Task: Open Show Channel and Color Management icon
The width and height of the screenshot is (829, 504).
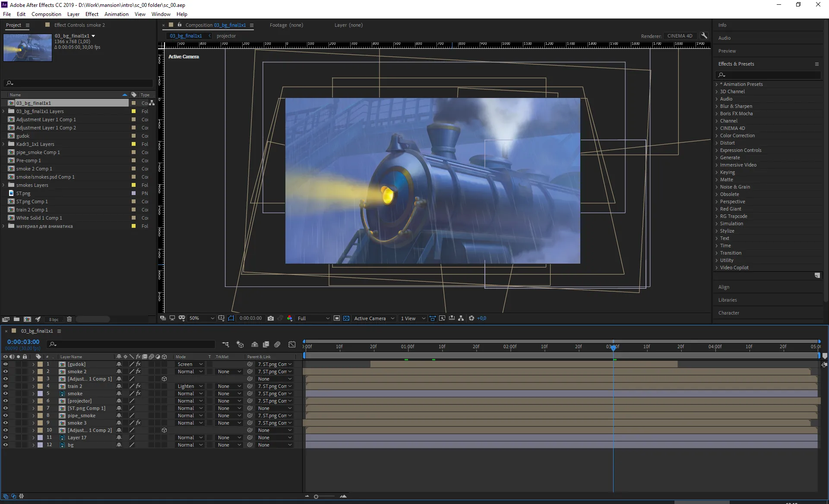Action: coord(289,318)
